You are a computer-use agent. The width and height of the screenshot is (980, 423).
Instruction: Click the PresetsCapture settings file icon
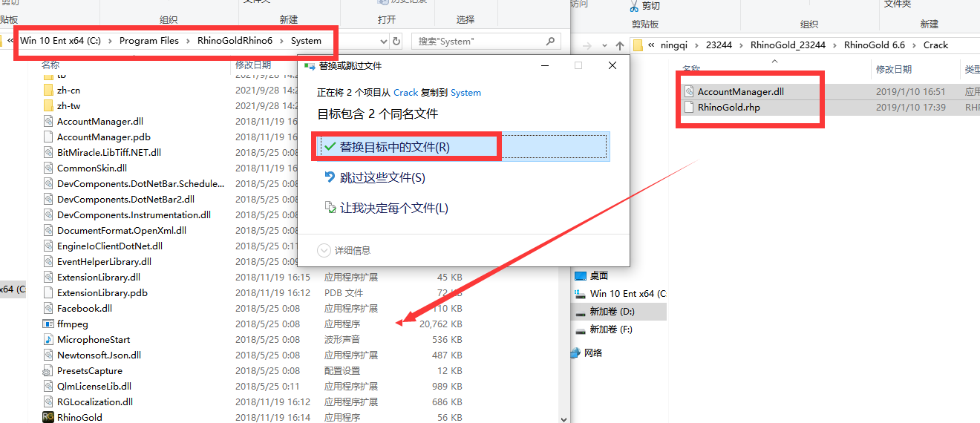(x=48, y=371)
